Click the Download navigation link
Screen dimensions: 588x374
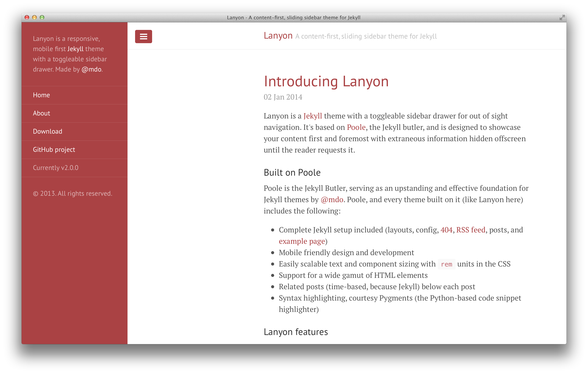point(47,131)
